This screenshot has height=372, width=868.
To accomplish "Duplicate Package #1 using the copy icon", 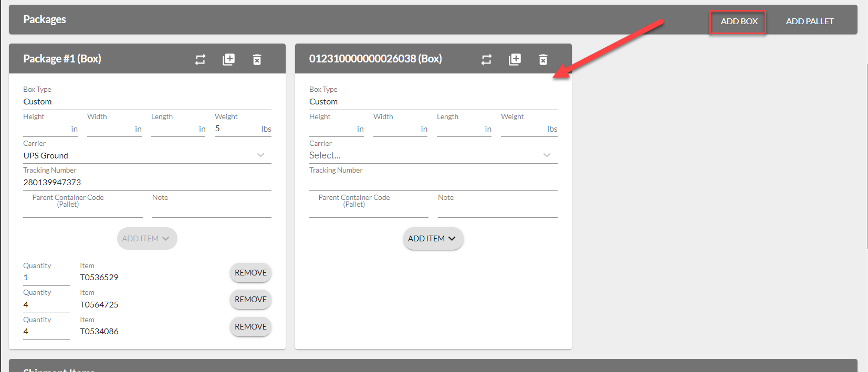I will click(228, 59).
